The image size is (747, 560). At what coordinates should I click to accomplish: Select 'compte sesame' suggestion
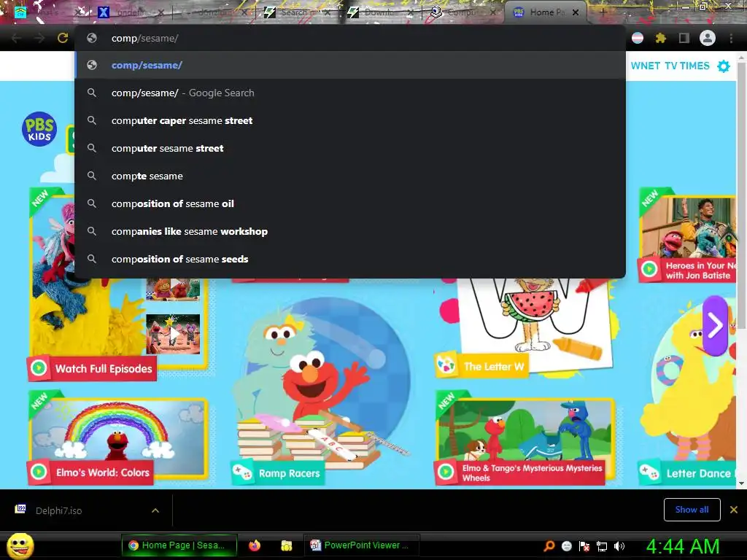click(350, 176)
